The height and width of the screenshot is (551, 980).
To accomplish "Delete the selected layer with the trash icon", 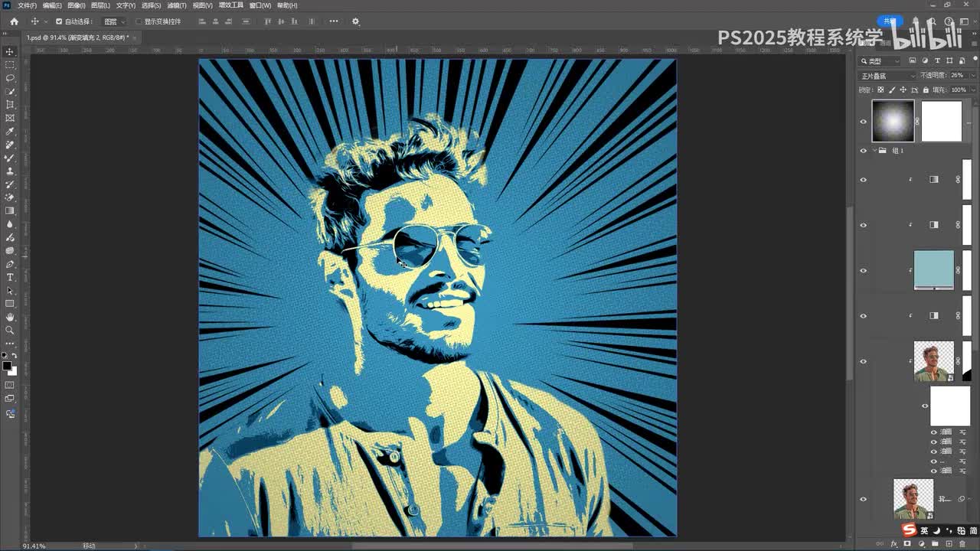I will [962, 543].
